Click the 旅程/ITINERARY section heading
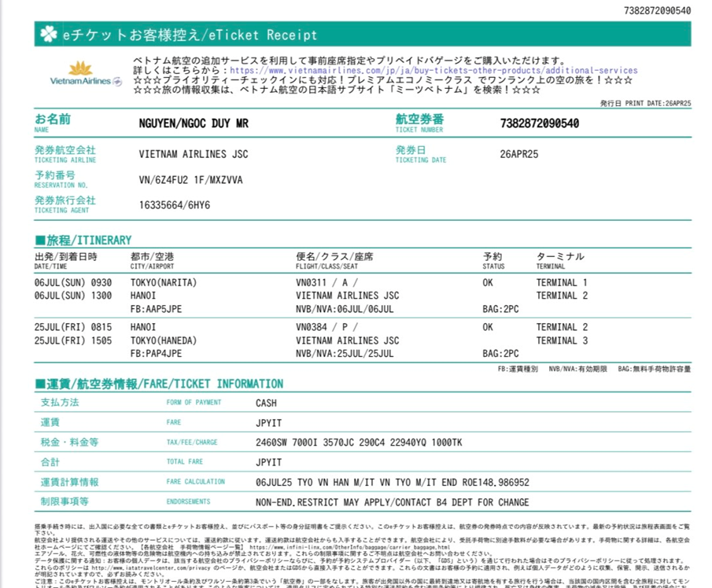 point(83,240)
